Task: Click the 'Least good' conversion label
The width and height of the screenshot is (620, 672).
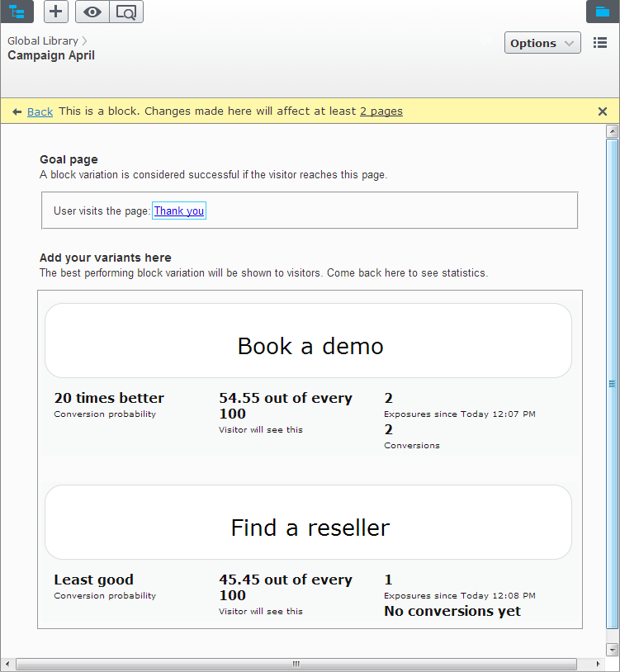Action: (x=93, y=580)
